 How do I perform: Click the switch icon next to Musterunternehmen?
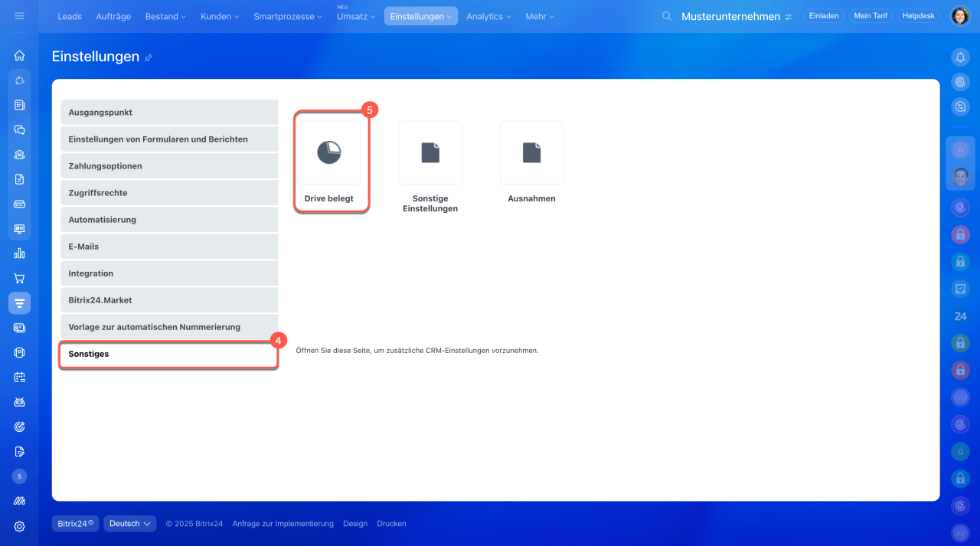click(x=789, y=17)
